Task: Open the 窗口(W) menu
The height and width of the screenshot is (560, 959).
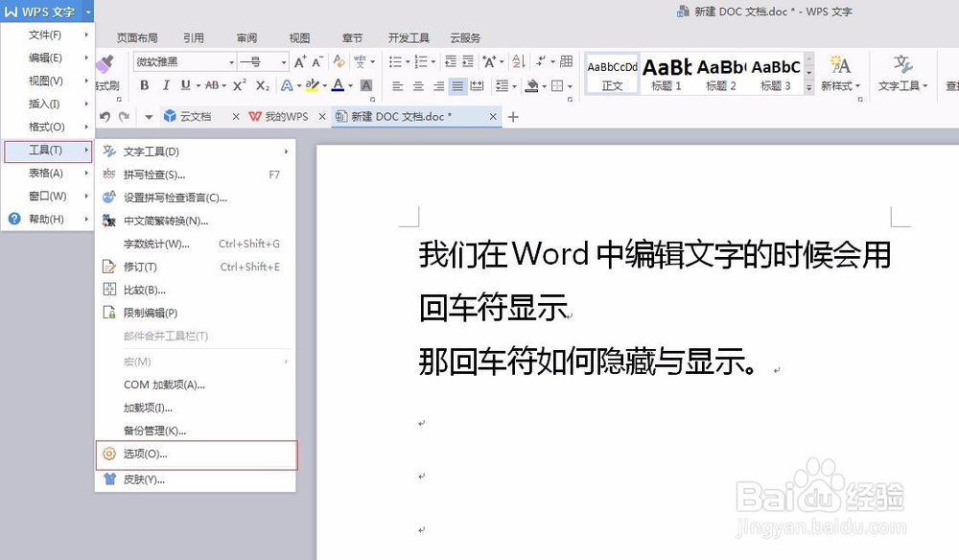Action: pos(47,197)
